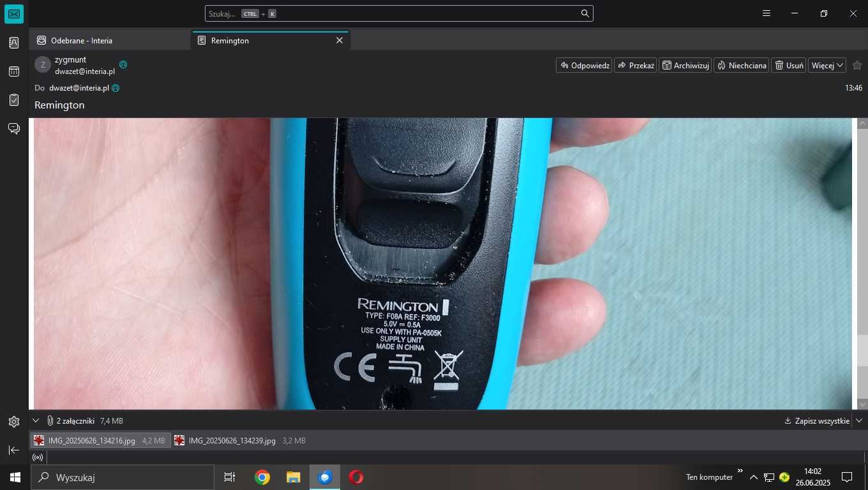Launch Chrome from the taskbar
This screenshot has width=868, height=490.
(262, 477)
